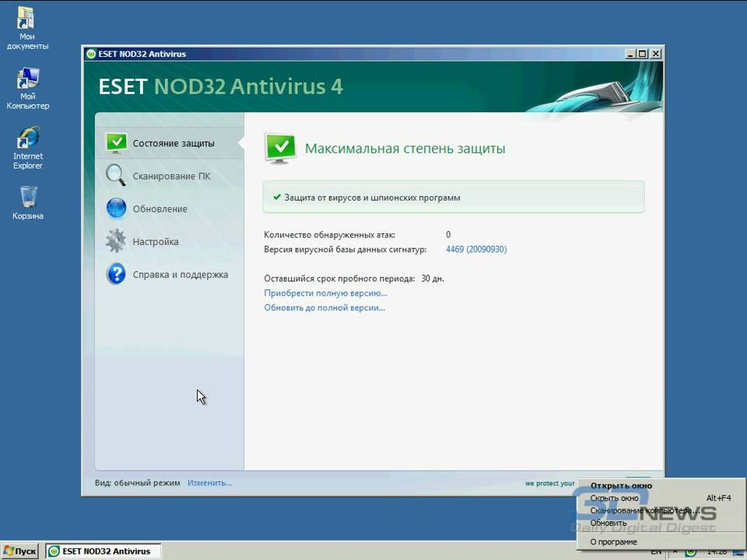Open virus signature version 4469 (20090930) link
This screenshot has height=560, width=747.
(476, 250)
